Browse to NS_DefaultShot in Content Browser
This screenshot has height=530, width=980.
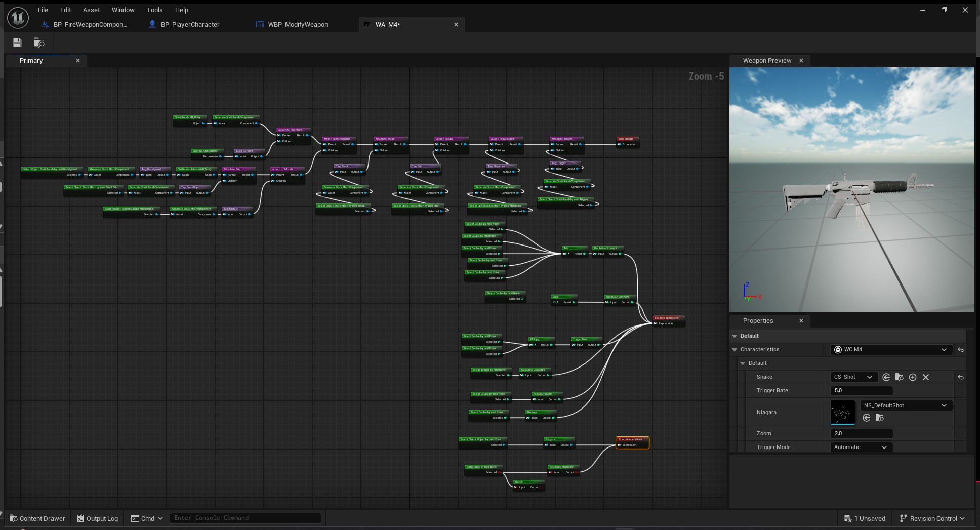(880, 418)
